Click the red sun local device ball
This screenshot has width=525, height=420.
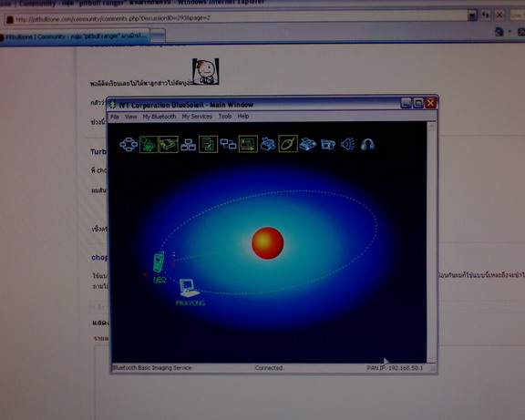268,243
